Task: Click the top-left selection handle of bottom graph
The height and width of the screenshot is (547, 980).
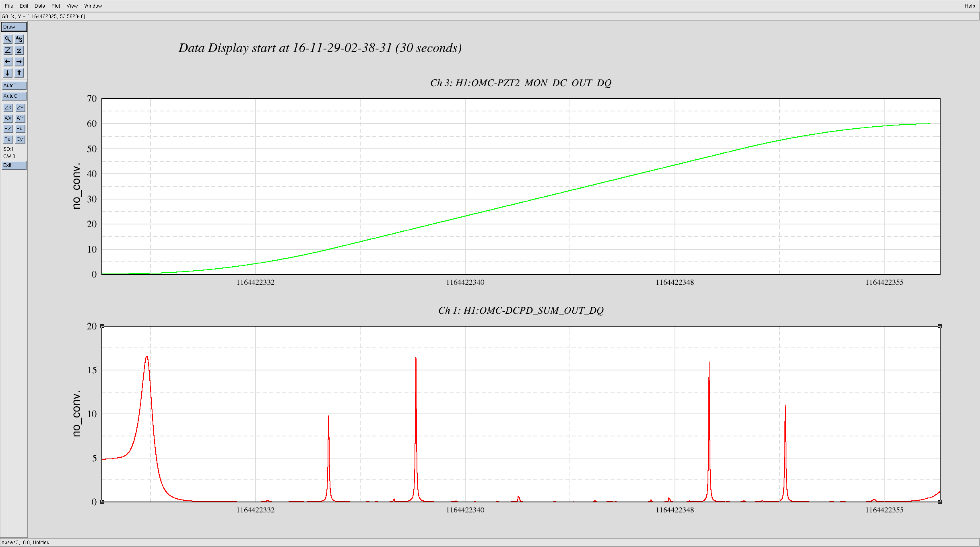Action: coord(102,326)
